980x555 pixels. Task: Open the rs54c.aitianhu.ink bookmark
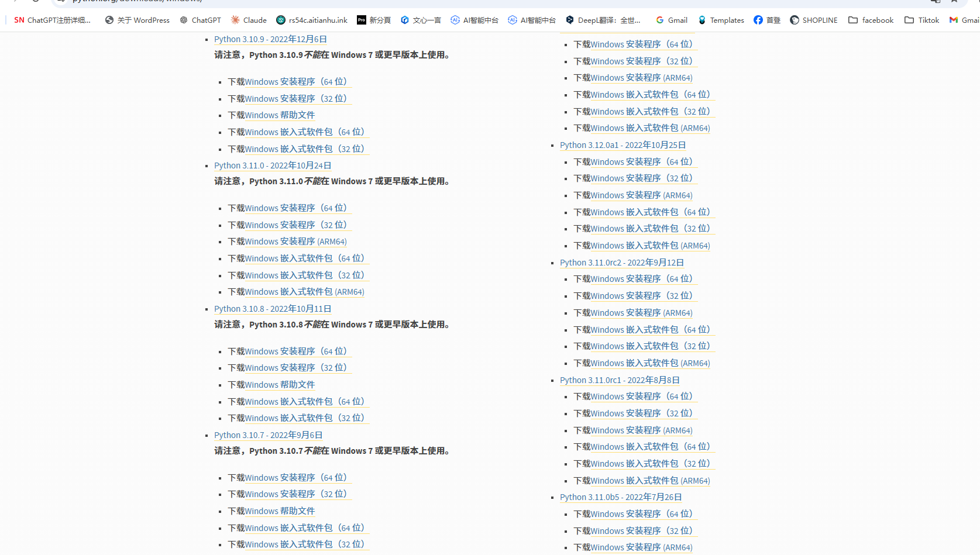point(312,20)
